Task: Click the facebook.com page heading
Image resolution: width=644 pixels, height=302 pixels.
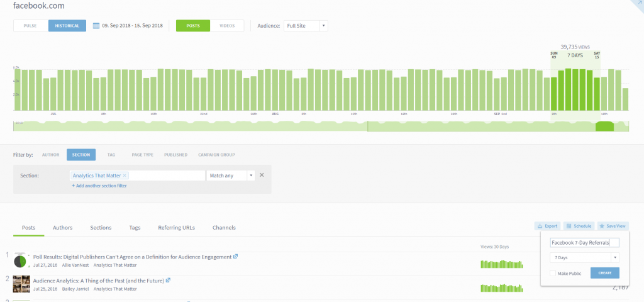Action: pos(38,6)
